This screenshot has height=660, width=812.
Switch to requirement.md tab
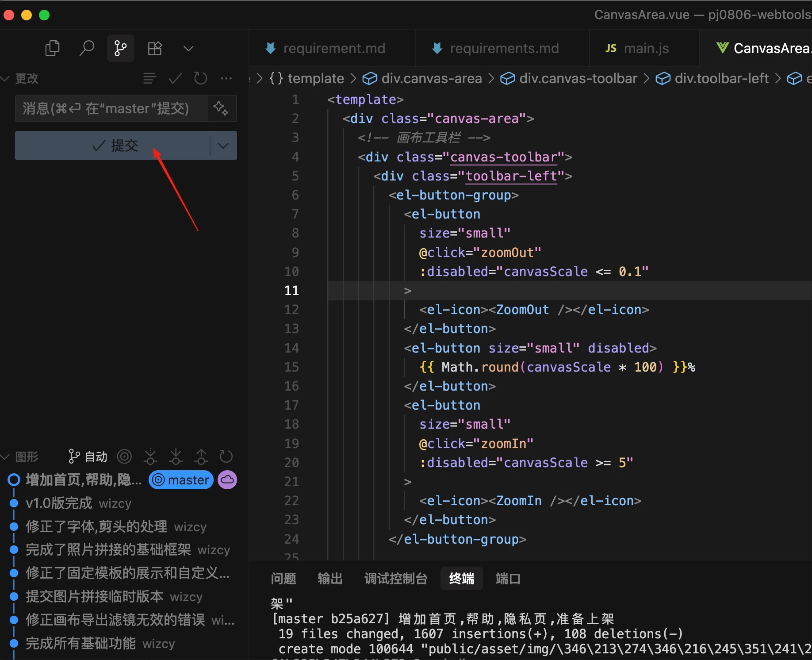tap(333, 48)
